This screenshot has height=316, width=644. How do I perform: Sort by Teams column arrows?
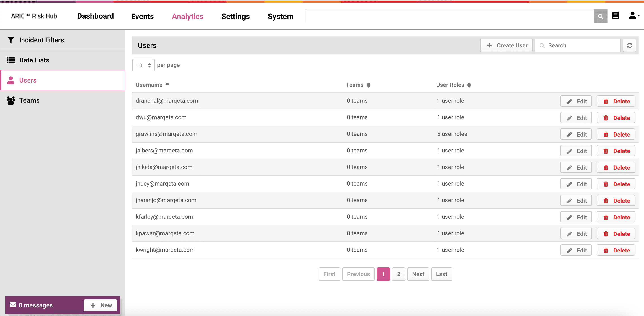click(369, 85)
